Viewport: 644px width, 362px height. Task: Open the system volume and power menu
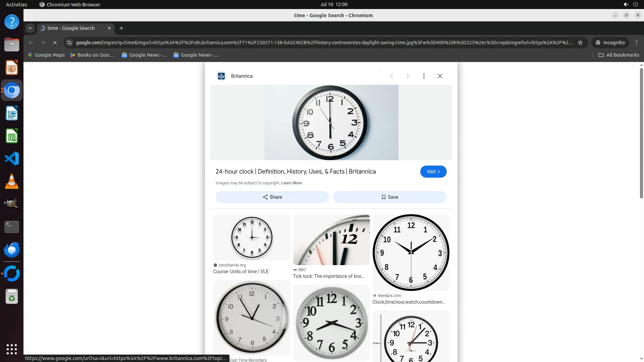pos(630,4)
